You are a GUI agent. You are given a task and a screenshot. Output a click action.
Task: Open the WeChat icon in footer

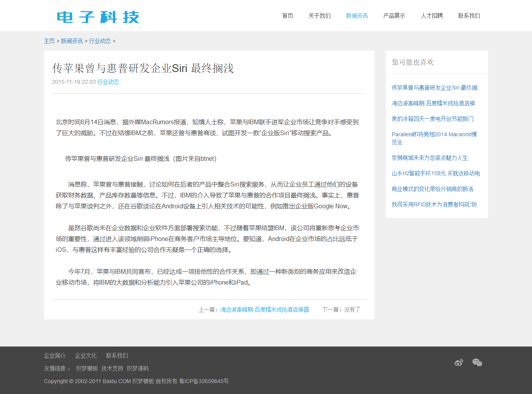click(477, 363)
